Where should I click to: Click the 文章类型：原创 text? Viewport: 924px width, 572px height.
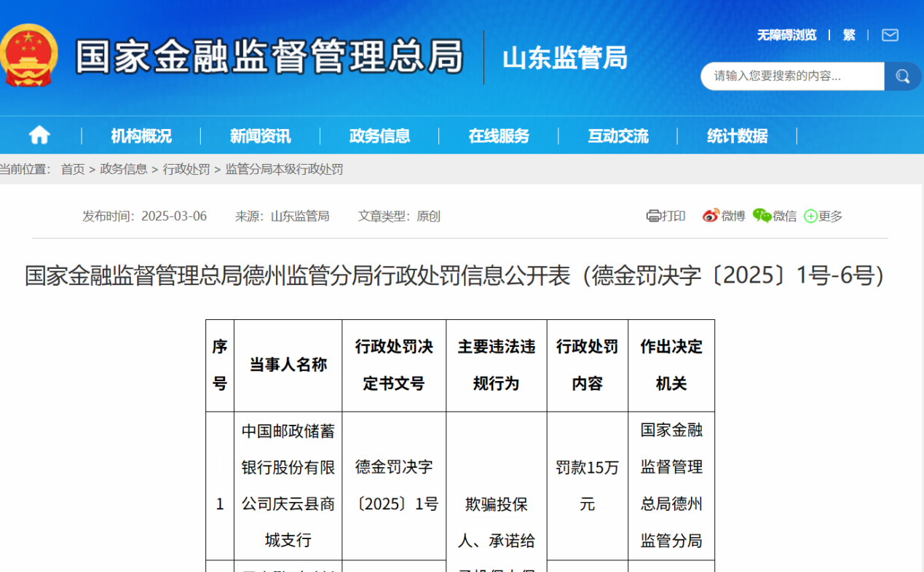tap(399, 216)
